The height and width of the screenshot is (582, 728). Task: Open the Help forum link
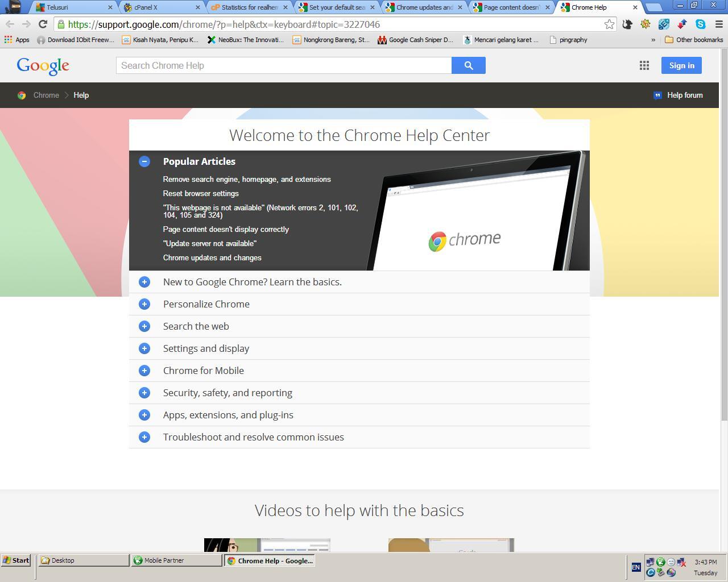(x=678, y=95)
